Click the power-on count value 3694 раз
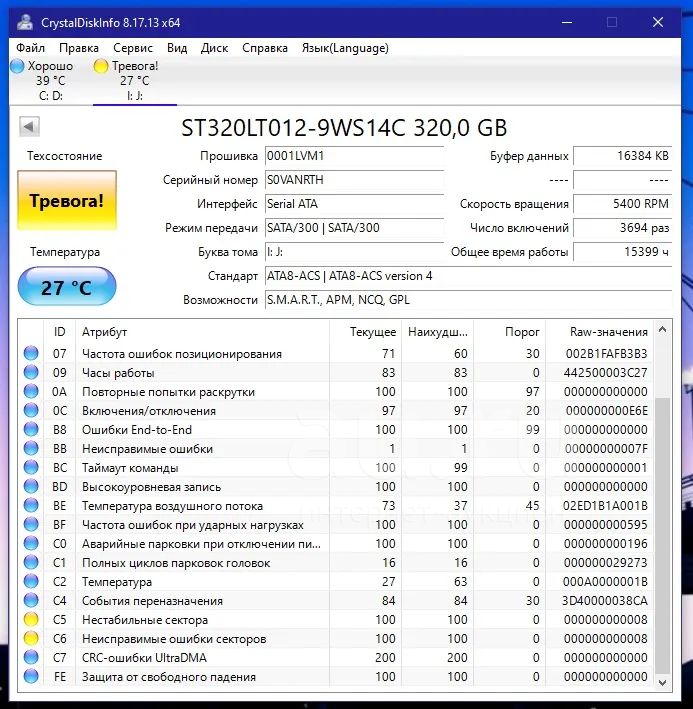This screenshot has height=709, width=693. coord(622,228)
